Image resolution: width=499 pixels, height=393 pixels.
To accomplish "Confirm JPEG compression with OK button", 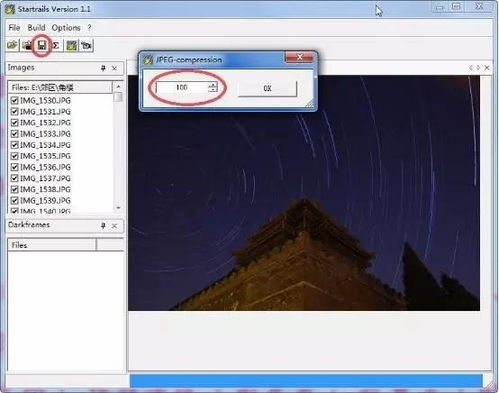I will coord(267,88).
